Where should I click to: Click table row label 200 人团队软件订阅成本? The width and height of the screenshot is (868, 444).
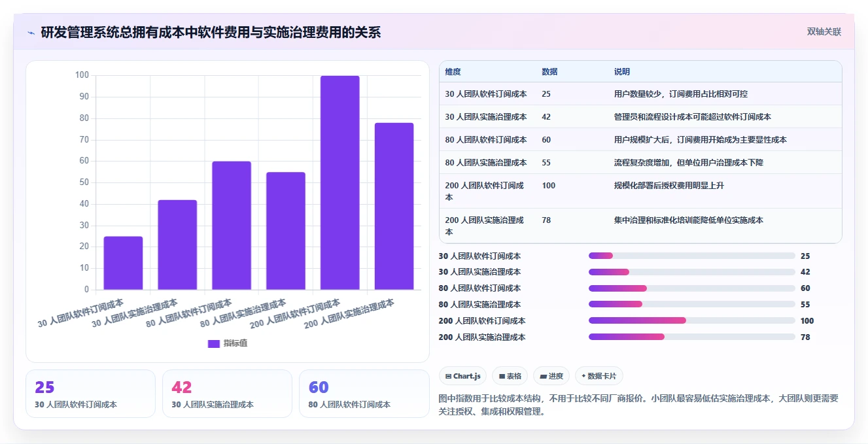[x=485, y=191]
